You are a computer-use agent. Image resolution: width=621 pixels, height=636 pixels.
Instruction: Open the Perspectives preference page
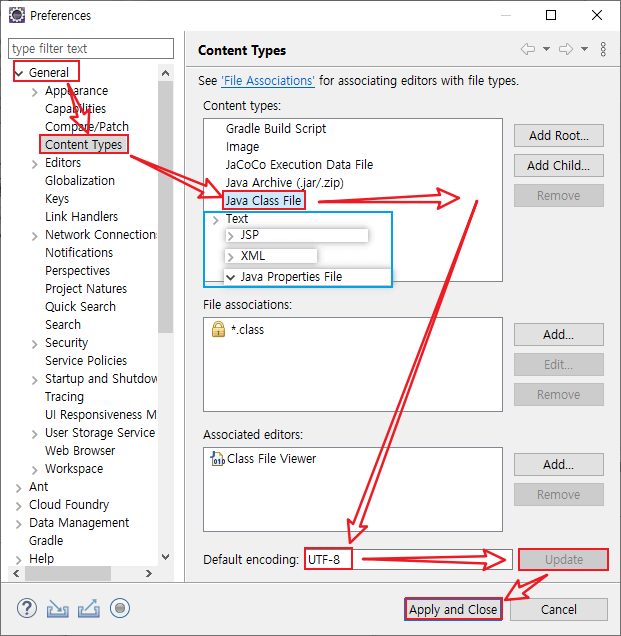(x=77, y=271)
